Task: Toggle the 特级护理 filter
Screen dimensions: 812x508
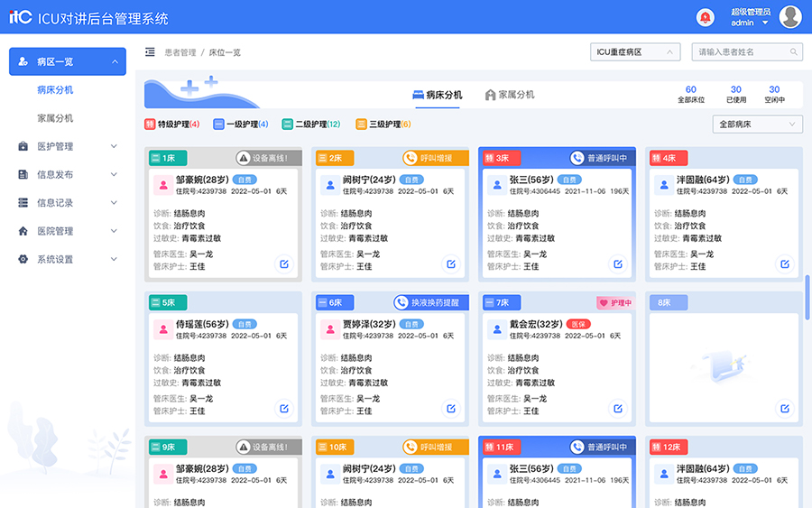Action: (x=172, y=125)
